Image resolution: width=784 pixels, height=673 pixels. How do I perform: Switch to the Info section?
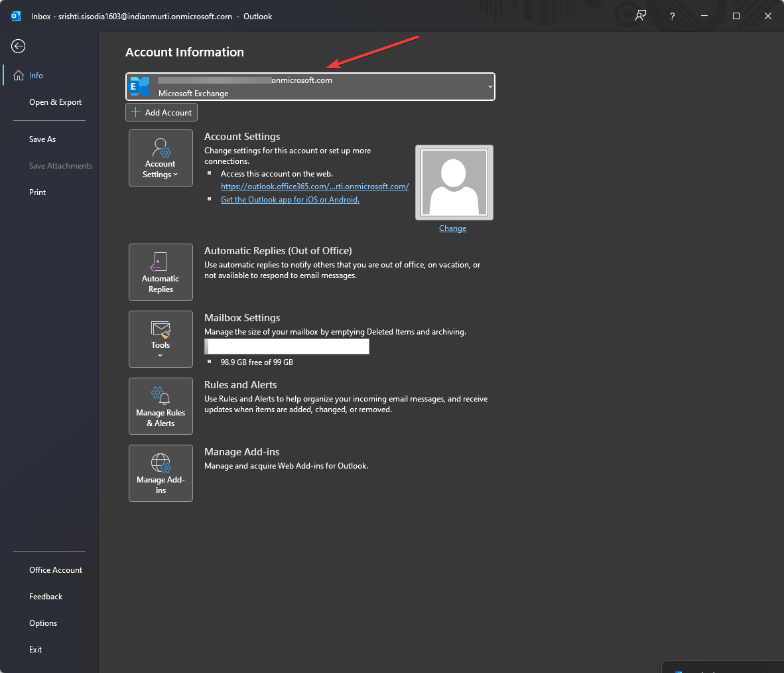(x=36, y=75)
